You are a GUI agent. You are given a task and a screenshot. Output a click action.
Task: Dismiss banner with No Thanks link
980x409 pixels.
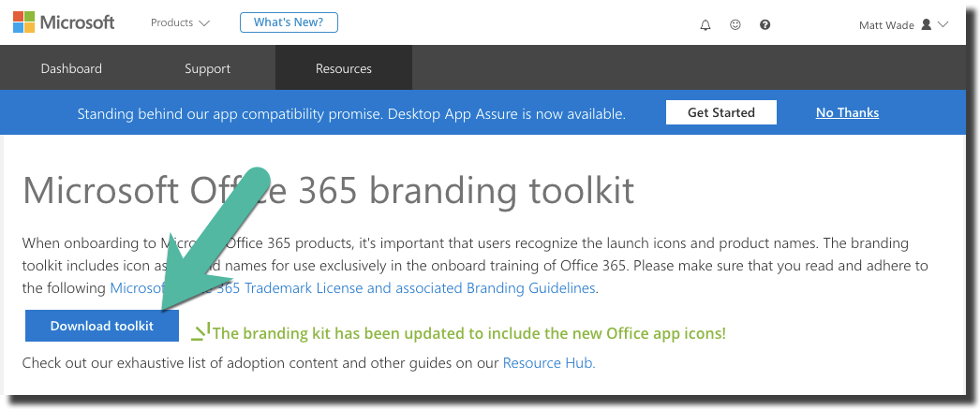[x=848, y=112]
